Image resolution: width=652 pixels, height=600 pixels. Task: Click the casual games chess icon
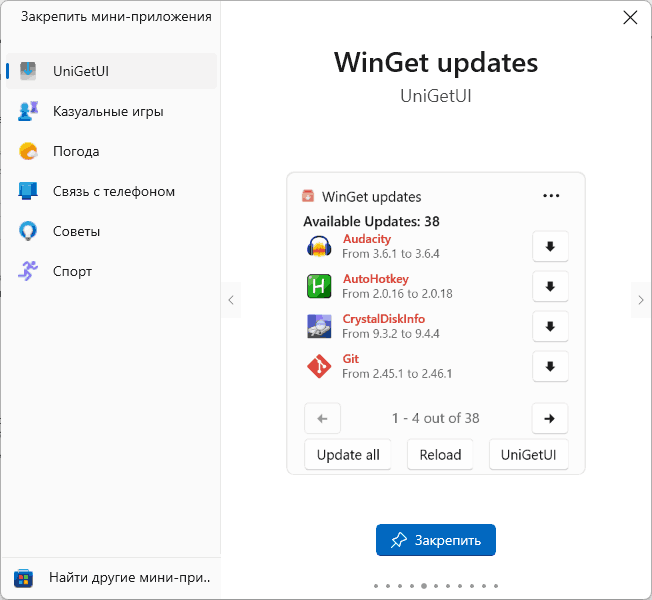click(x=28, y=111)
